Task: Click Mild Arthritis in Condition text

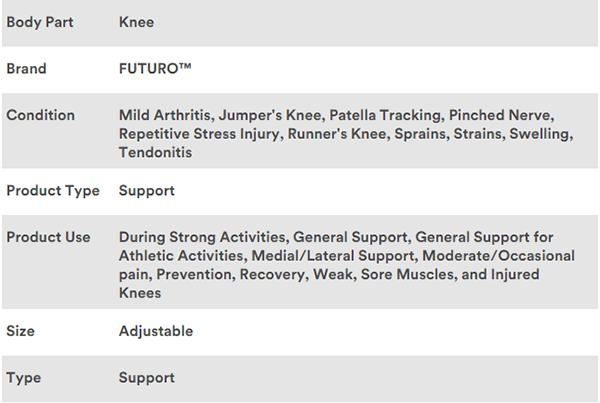Action: tap(163, 115)
